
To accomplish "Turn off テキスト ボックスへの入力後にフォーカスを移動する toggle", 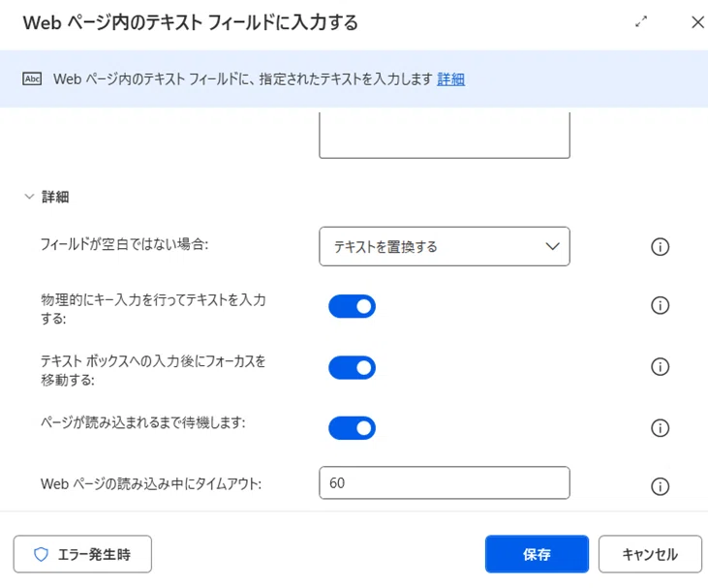I will click(352, 367).
